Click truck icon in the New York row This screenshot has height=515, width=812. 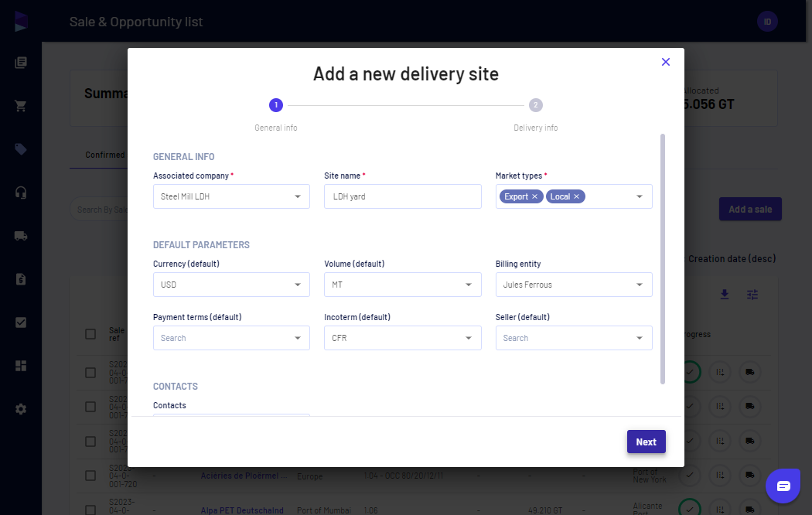[750, 475]
